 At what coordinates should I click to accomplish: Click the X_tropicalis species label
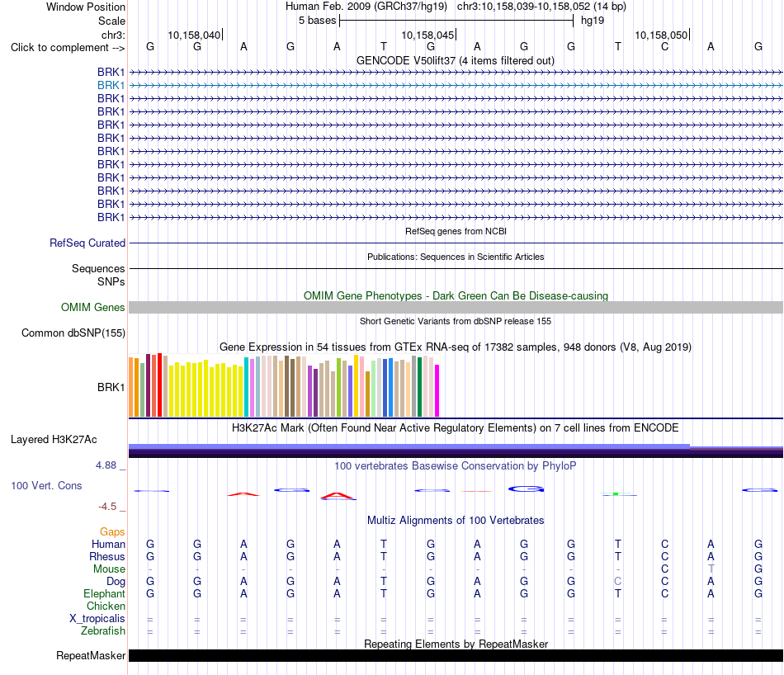[x=97, y=619]
